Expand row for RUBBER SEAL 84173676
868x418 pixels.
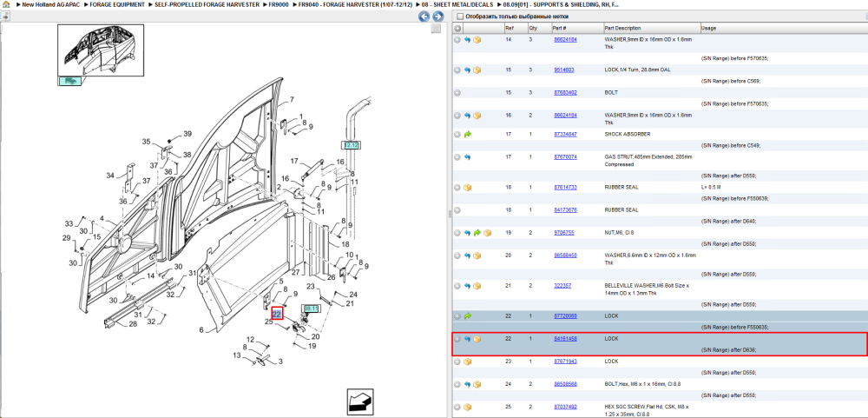point(457,210)
